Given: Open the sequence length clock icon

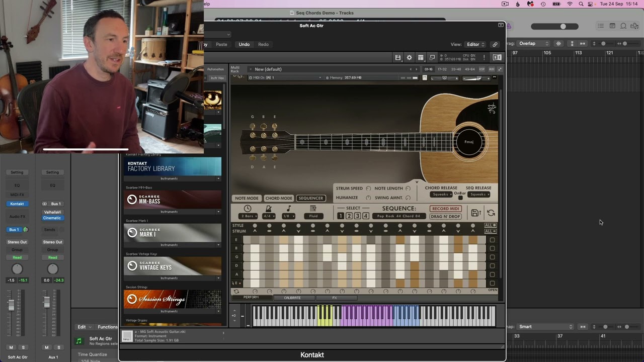Looking at the screenshot, I should pos(248,209).
